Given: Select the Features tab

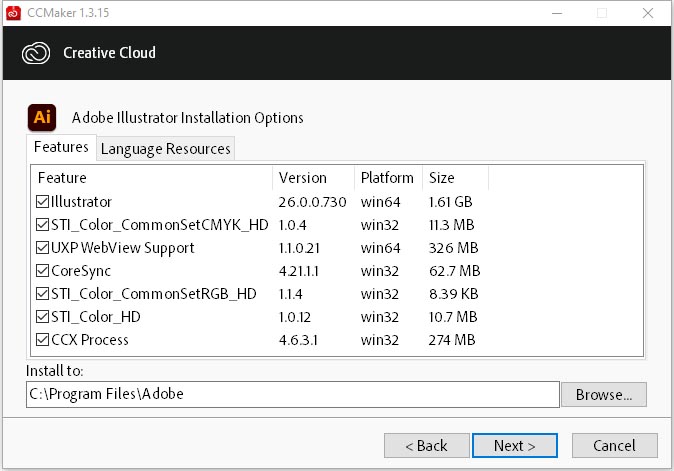Looking at the screenshot, I should [x=61, y=147].
